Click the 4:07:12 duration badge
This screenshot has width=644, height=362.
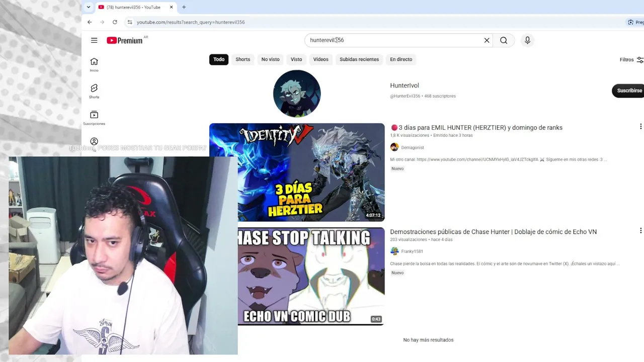point(373,215)
